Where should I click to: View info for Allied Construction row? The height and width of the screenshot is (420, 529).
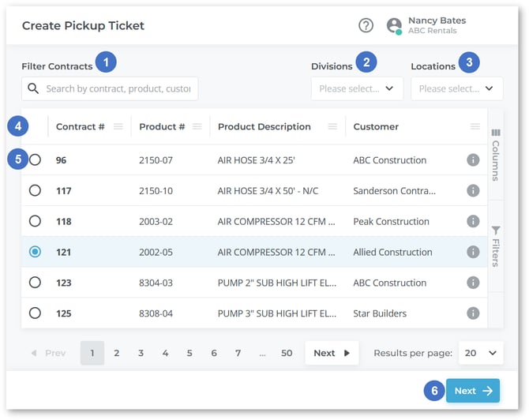pyautogui.click(x=473, y=253)
